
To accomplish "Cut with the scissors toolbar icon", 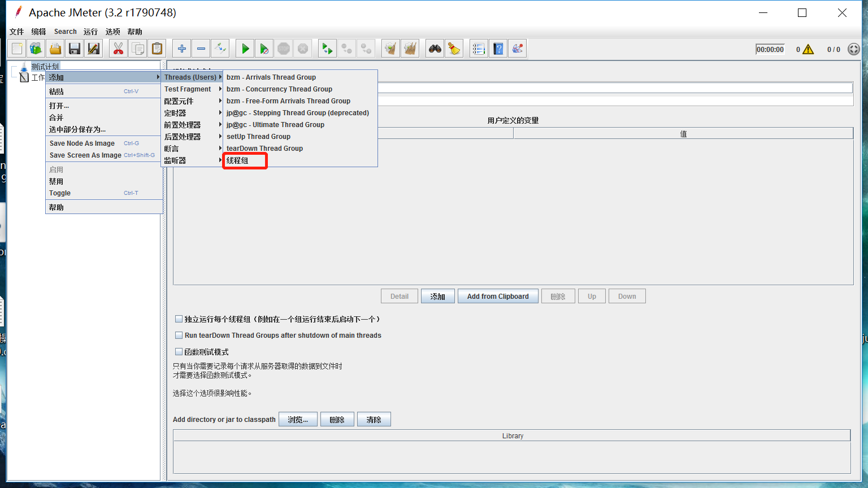I will (x=118, y=49).
